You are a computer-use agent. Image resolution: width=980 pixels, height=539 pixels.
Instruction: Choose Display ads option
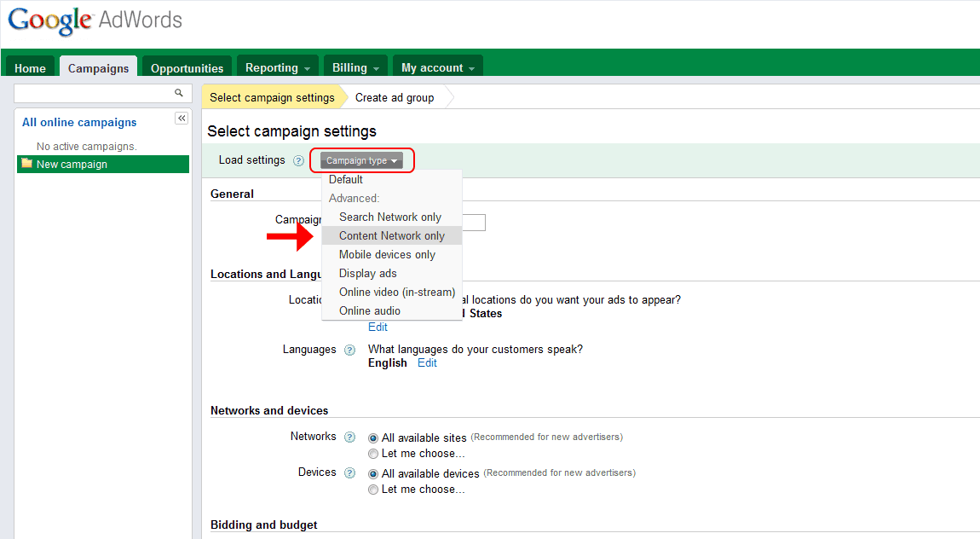point(392,273)
